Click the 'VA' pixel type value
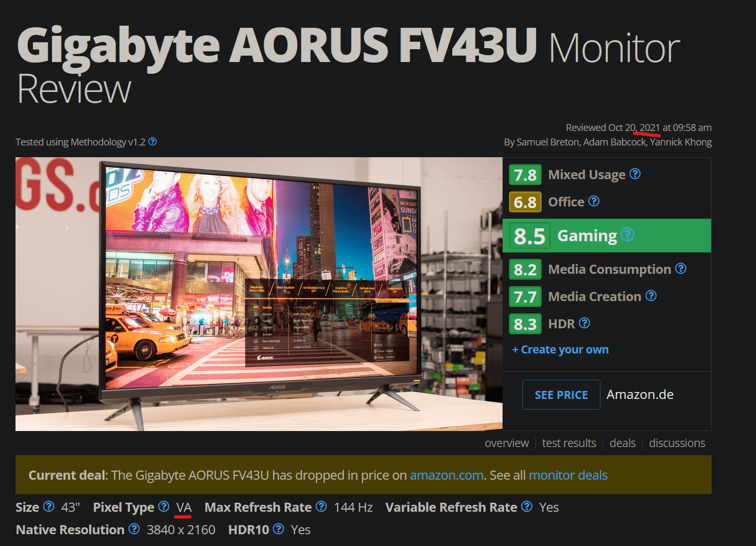 tap(184, 507)
